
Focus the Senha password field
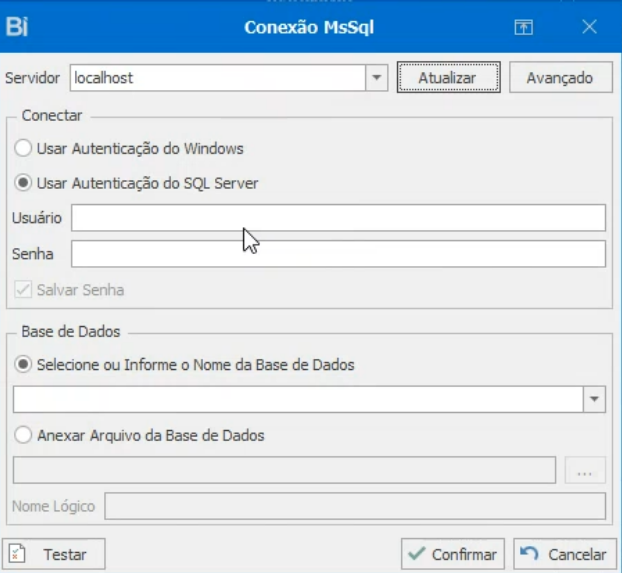click(x=338, y=254)
